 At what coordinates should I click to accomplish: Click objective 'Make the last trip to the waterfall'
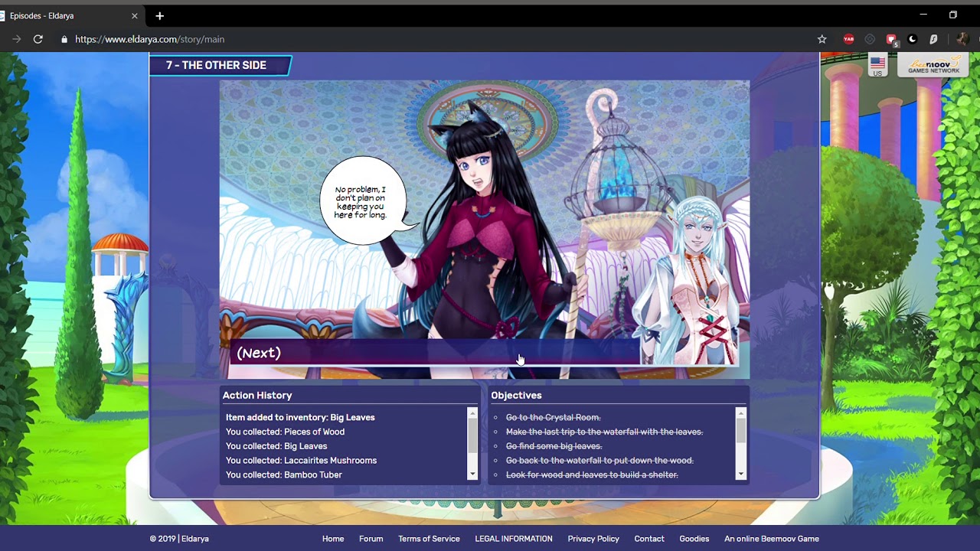[604, 432]
